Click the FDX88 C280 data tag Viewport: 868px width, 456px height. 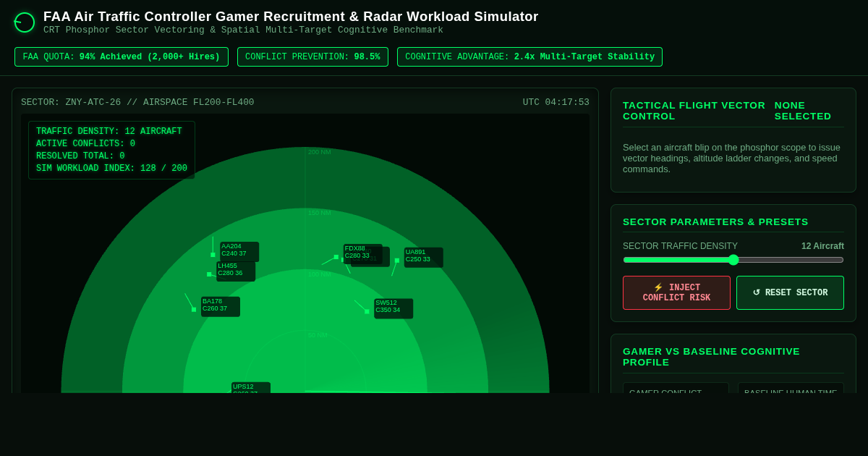(x=363, y=254)
